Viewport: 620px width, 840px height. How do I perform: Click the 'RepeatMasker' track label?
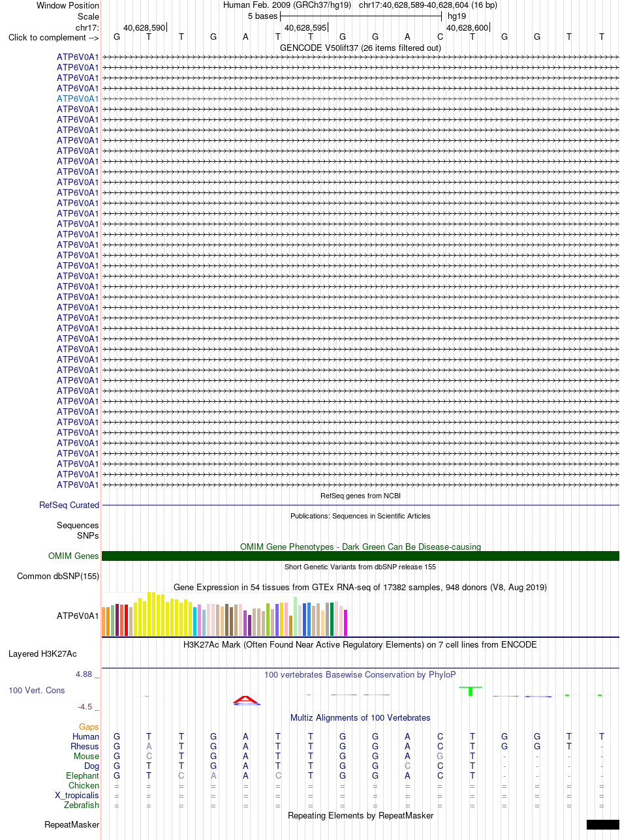click(72, 825)
